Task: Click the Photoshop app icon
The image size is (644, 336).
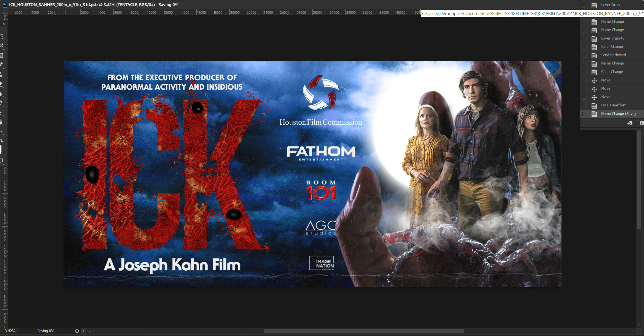Action: [x=5, y=5]
